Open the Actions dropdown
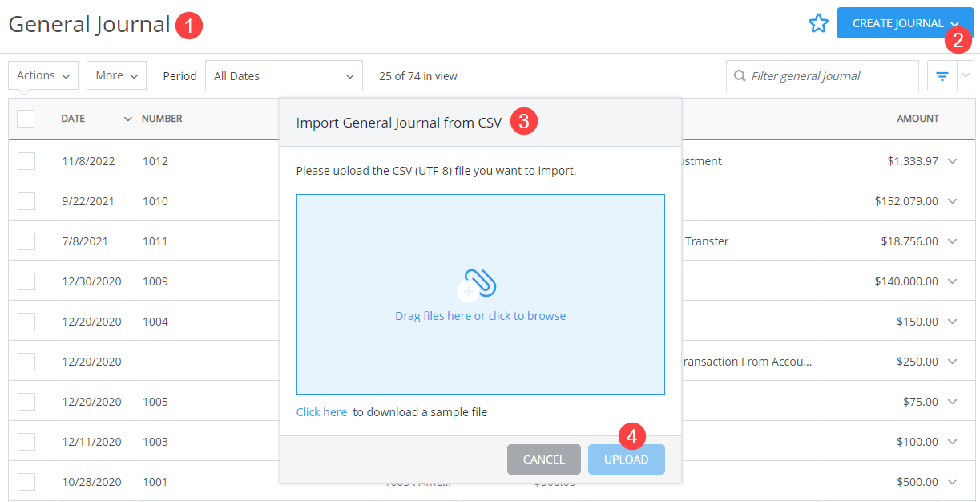This screenshot has width=980, height=502. click(x=42, y=75)
